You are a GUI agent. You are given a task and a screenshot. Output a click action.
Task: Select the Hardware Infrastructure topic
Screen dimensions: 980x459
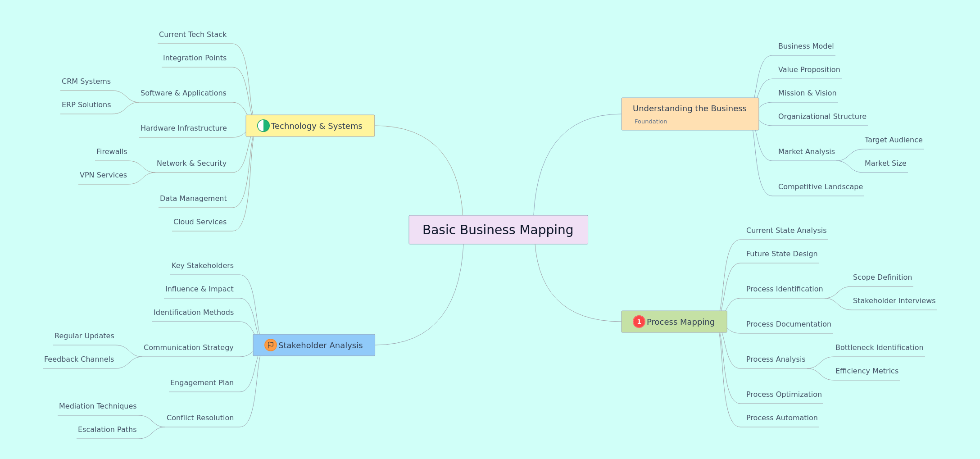(184, 128)
